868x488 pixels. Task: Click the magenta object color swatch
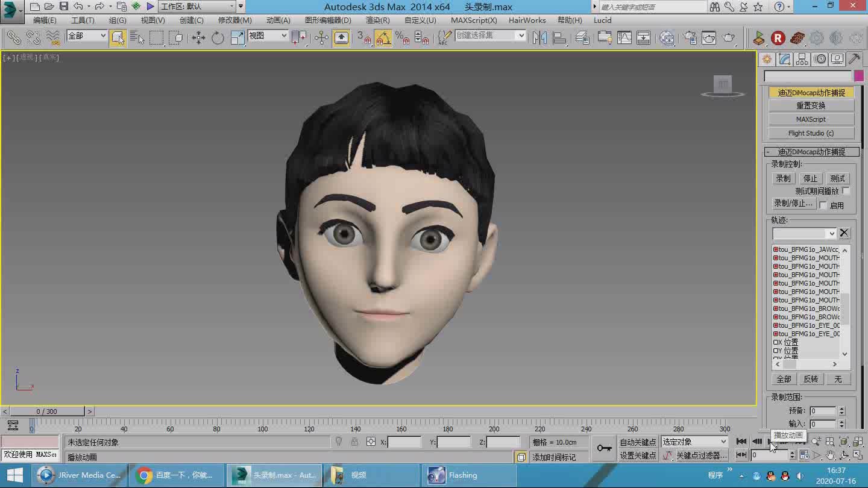[x=858, y=76]
